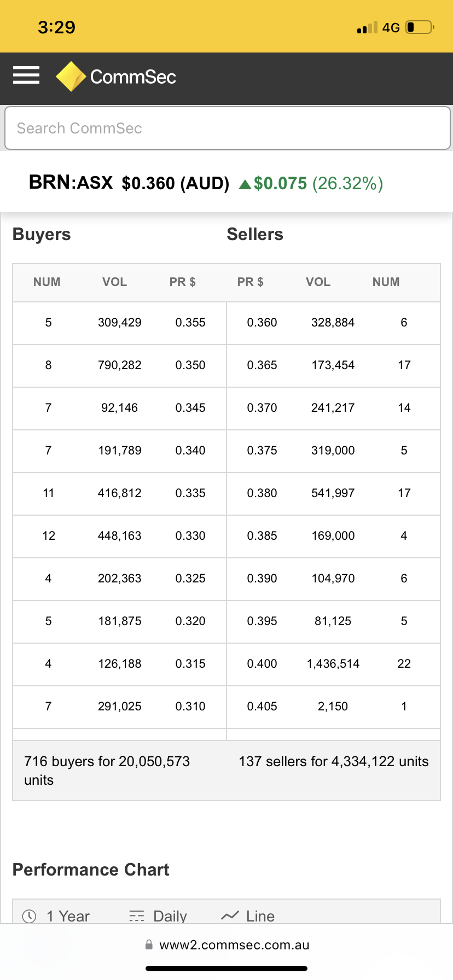453x980 pixels.
Task: Click the Line chart type icon
Action: 230,915
